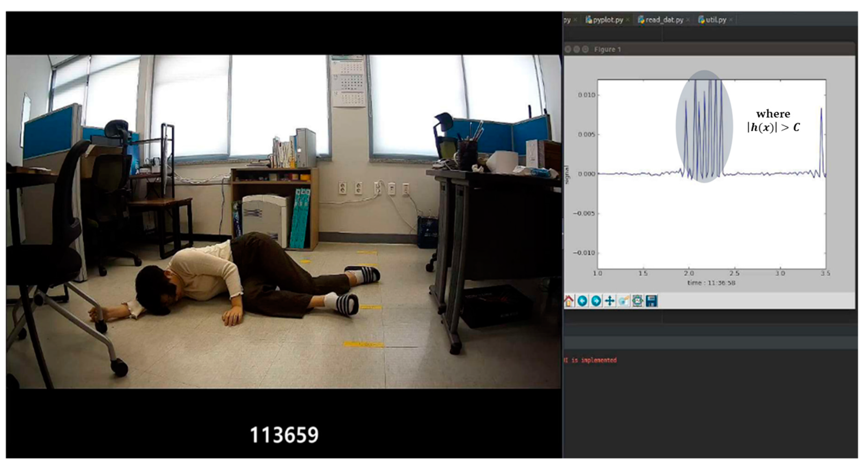Maximize the Figure 1 window
Image resolution: width=868 pixels, height=466 pixels.
[585, 49]
